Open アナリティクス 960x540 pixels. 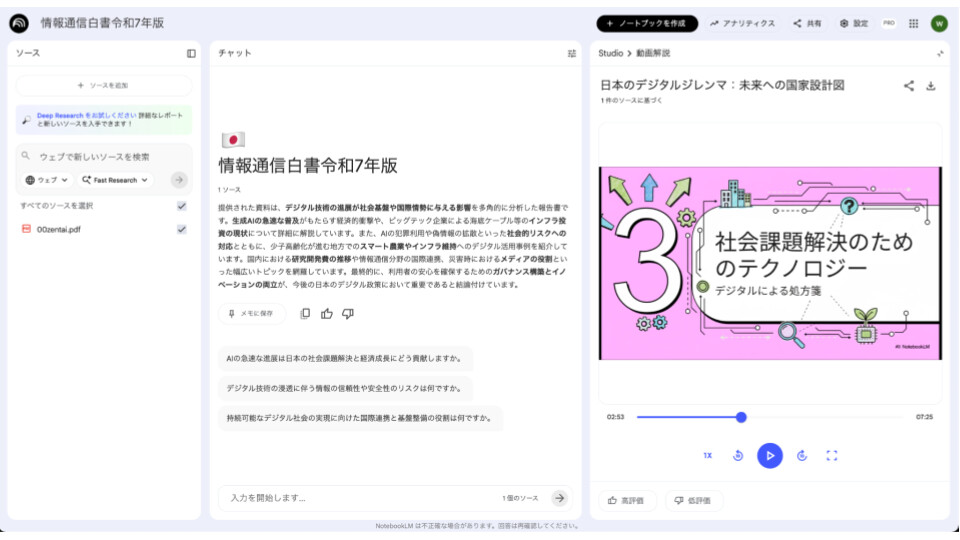coord(743,23)
